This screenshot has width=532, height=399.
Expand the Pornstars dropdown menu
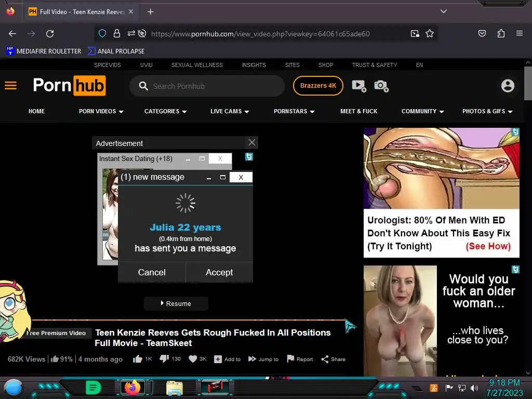[294, 111]
